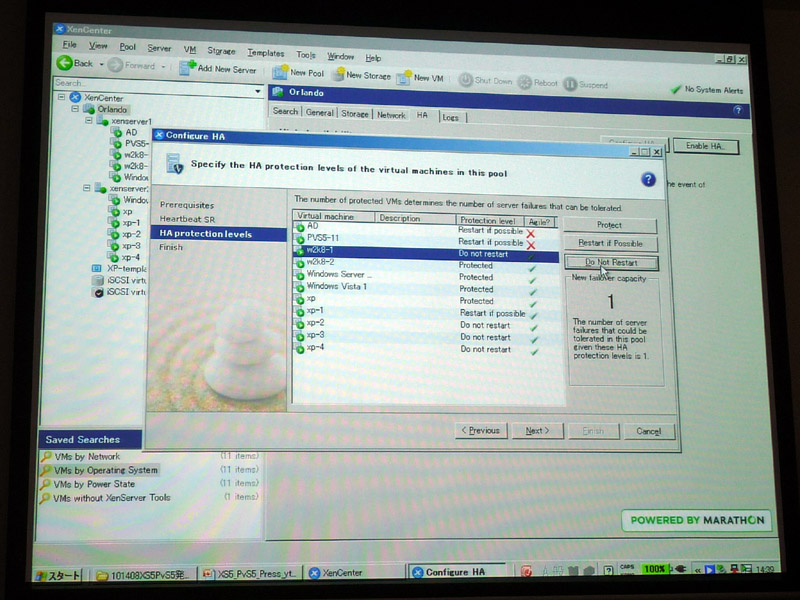This screenshot has width=800, height=600.
Task: Click VMs without XenServer Tools search icon
Action: pyautogui.click(x=45, y=497)
